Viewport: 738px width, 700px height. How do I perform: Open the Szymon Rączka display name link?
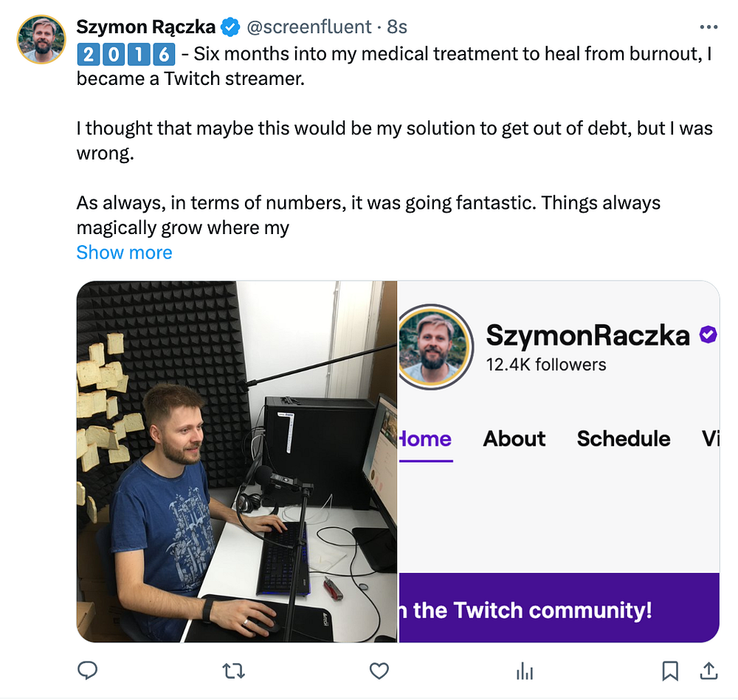146,27
